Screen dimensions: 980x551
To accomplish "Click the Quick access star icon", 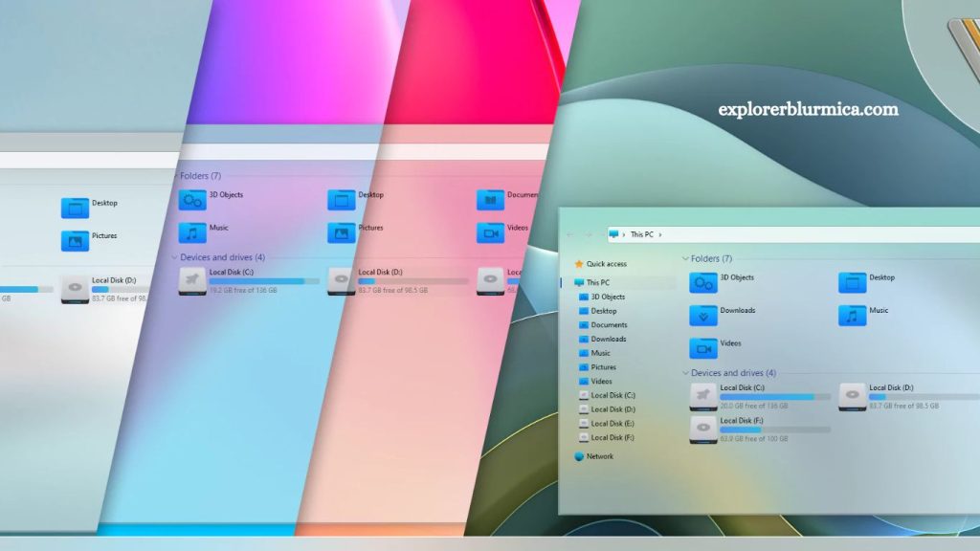I will click(579, 264).
